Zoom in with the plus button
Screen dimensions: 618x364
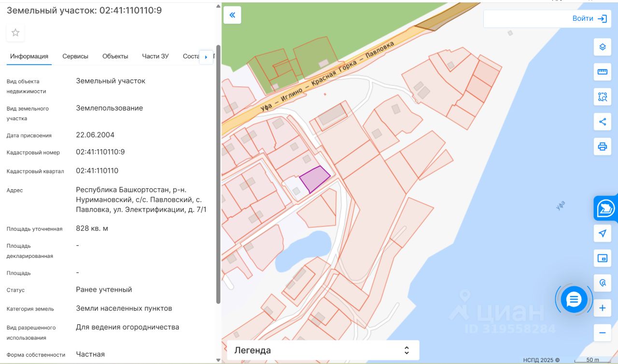[x=602, y=308]
